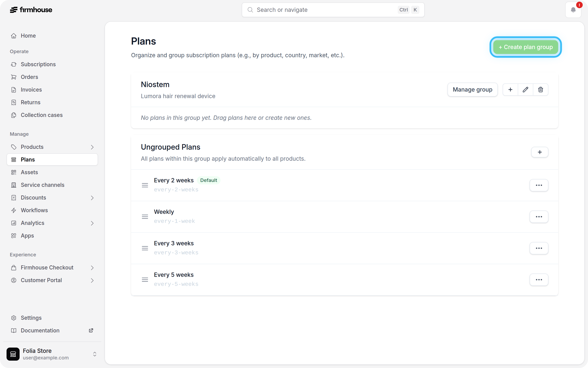This screenshot has width=588, height=368.
Task: Click user@example.com account email
Action: [x=46, y=358]
